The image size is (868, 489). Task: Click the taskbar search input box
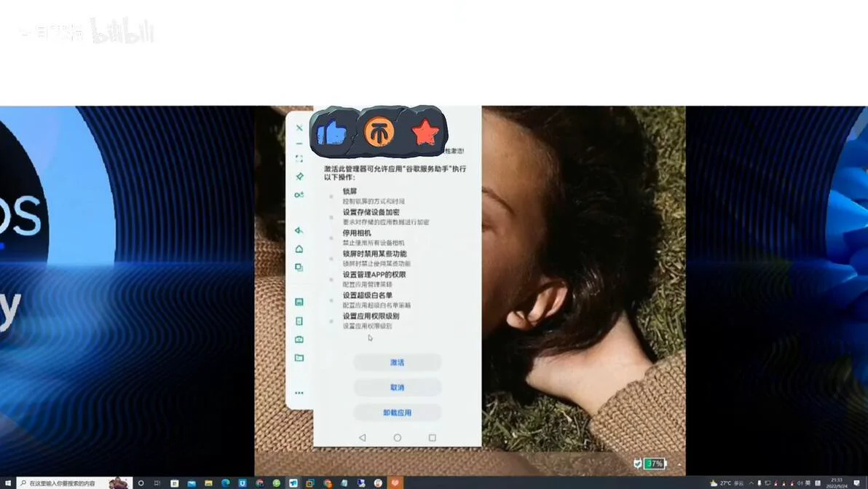click(x=74, y=483)
